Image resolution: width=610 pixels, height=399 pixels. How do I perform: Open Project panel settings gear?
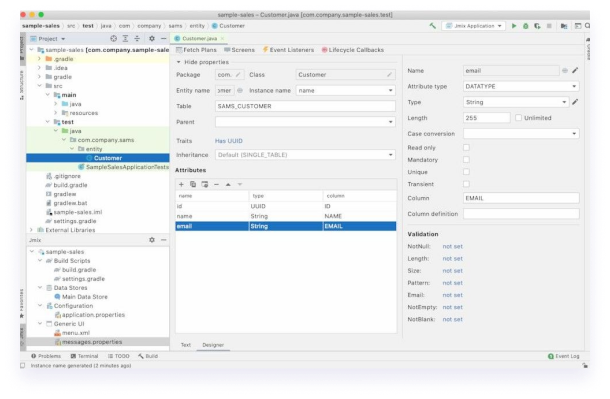pos(152,38)
